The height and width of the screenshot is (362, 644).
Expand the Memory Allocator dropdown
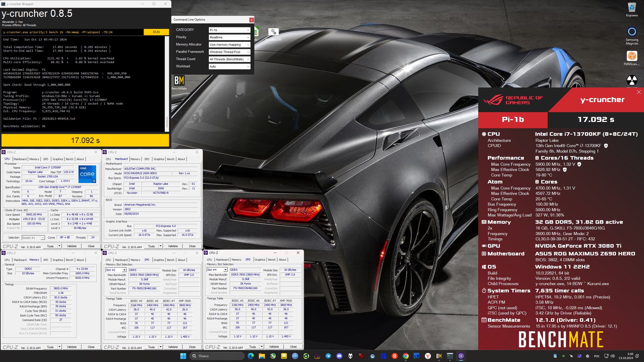(x=229, y=44)
